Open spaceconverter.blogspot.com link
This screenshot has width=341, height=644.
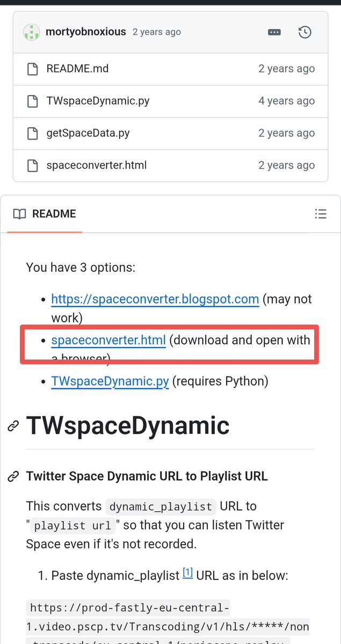[x=155, y=299]
